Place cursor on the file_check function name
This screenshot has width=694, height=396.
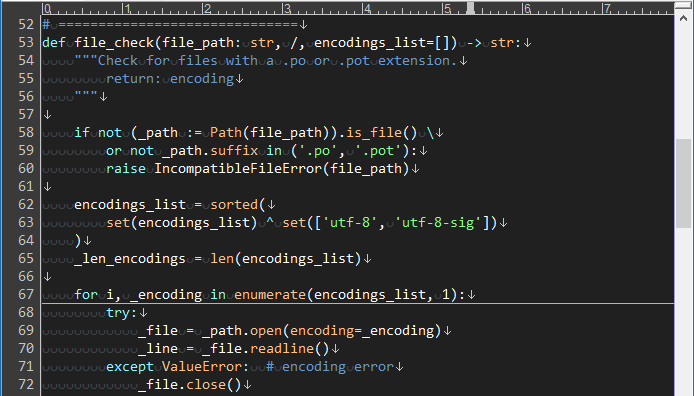114,42
